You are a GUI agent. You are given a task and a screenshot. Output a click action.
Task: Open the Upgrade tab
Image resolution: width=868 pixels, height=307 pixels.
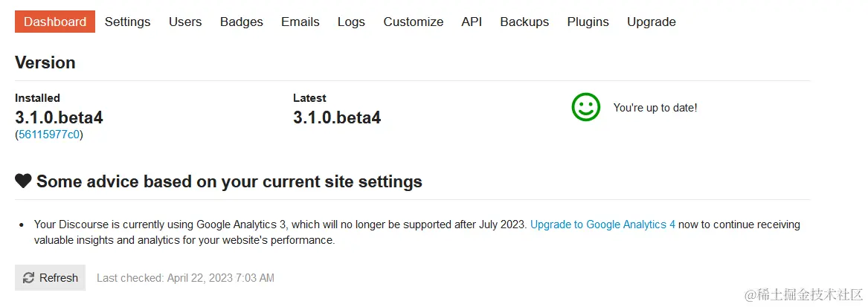(652, 22)
